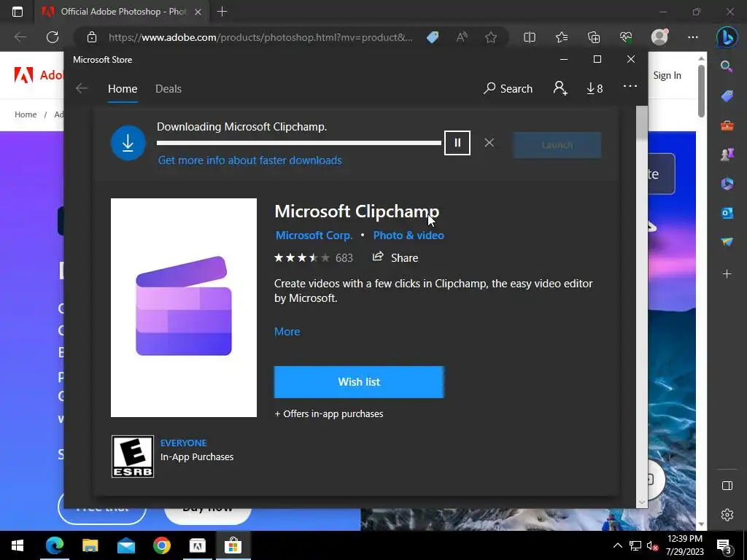Open the clock showing 12:39 PM
This screenshot has width=747, height=560.
pos(685,545)
